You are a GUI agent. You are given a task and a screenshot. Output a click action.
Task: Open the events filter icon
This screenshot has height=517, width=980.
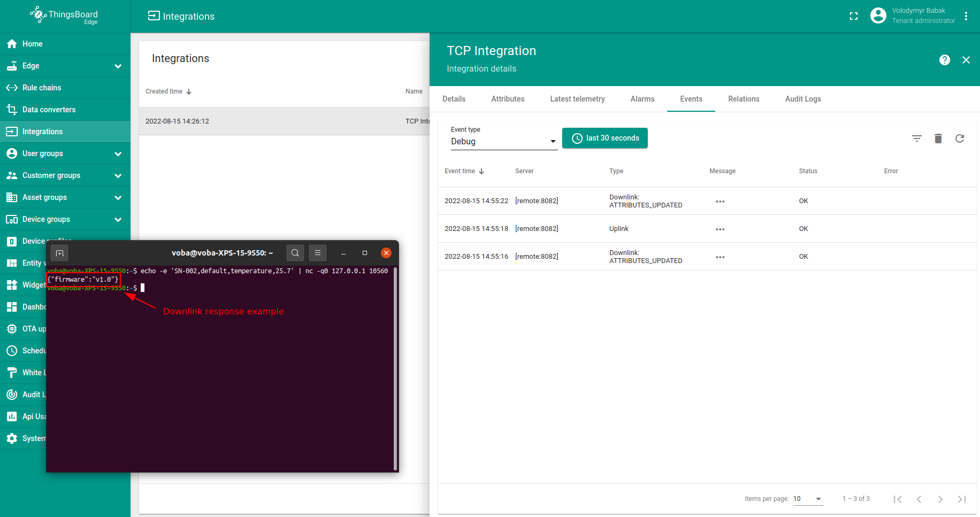click(917, 138)
